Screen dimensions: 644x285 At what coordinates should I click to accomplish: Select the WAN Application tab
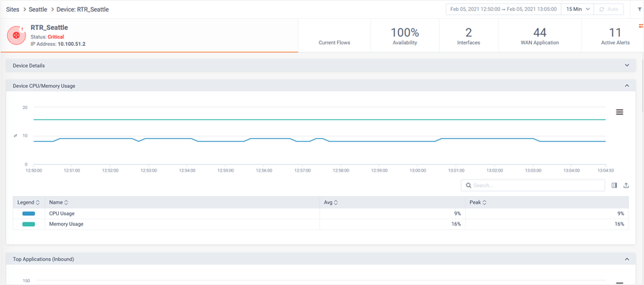(540, 36)
